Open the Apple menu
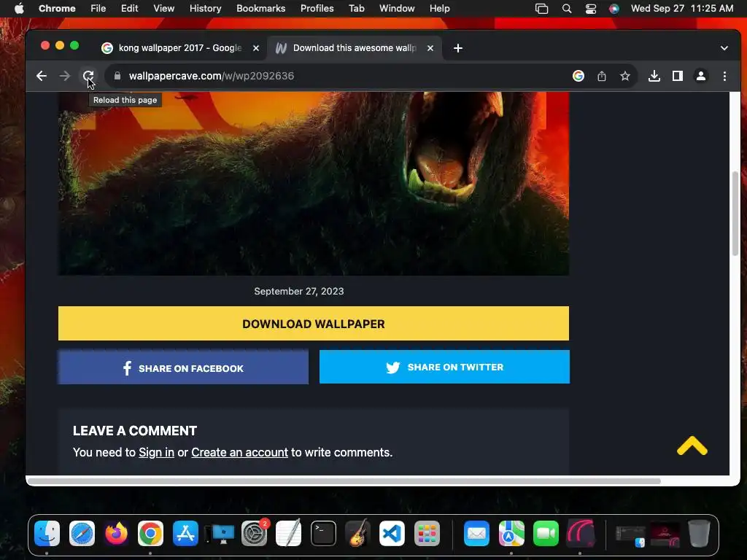The width and height of the screenshot is (747, 560). 18,8
